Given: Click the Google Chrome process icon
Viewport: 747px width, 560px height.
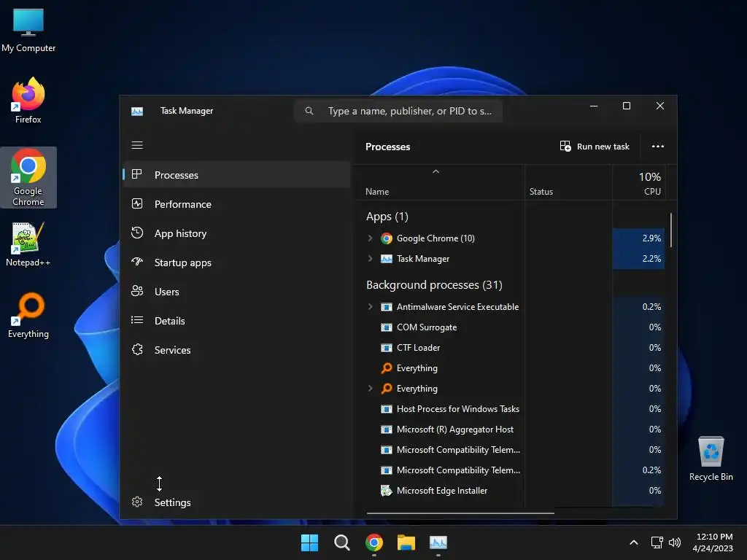Looking at the screenshot, I should tap(387, 238).
